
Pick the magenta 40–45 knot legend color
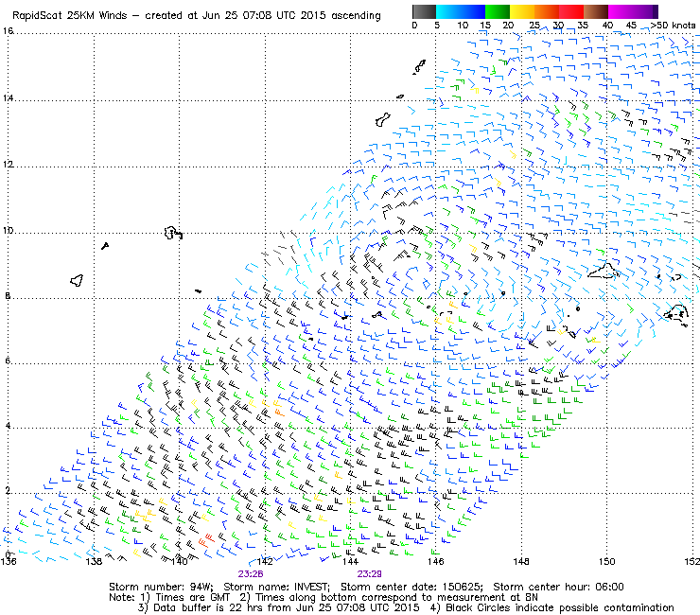(x=621, y=11)
